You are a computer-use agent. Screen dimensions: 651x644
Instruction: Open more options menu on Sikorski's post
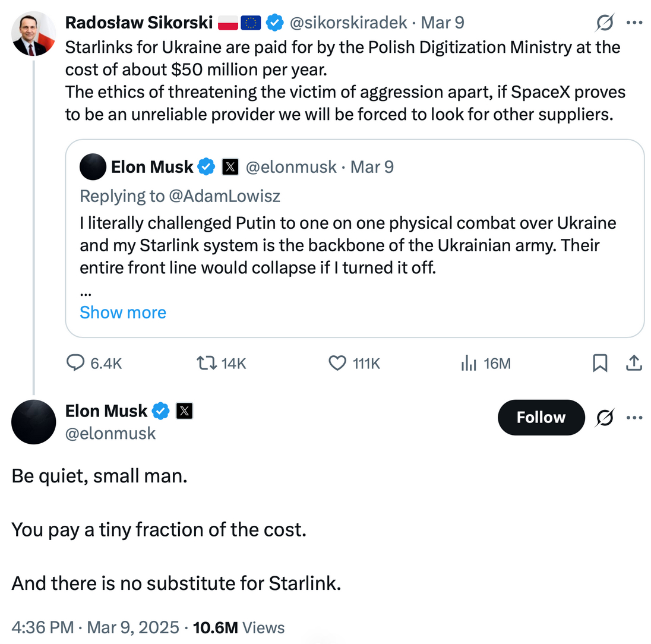click(x=635, y=23)
